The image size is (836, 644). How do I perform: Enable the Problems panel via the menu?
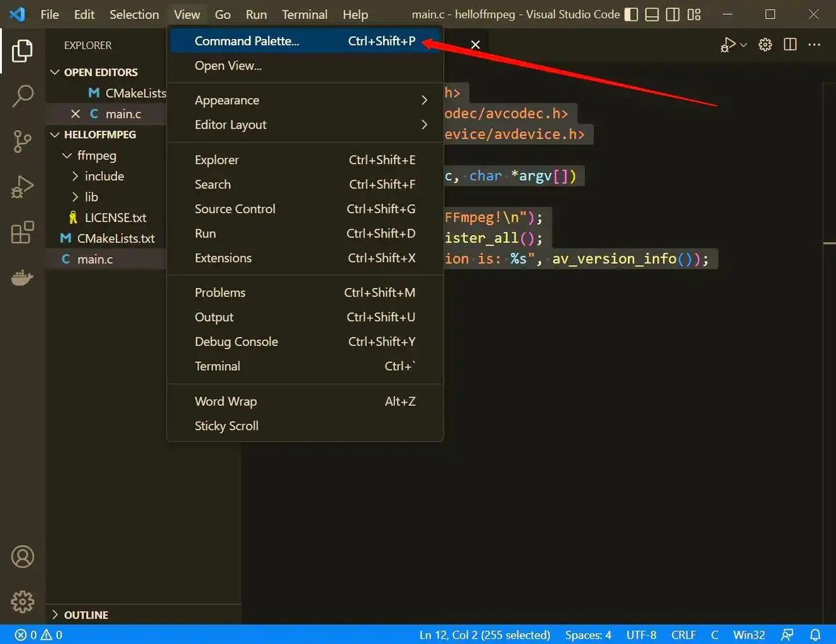click(220, 292)
